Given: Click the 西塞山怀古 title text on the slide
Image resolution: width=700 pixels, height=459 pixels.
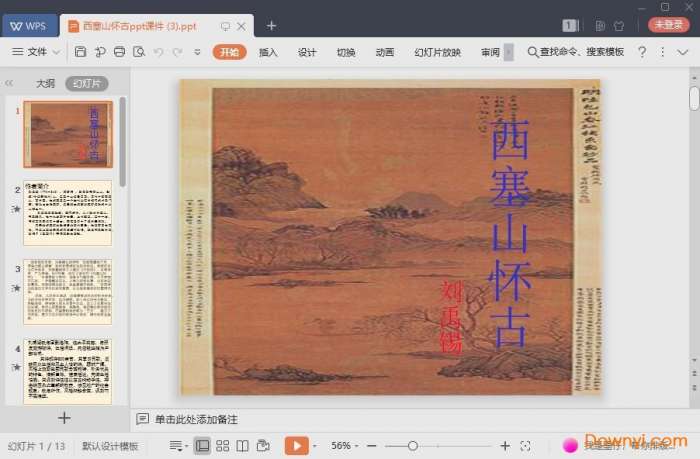Looking at the screenshot, I should click(509, 232).
